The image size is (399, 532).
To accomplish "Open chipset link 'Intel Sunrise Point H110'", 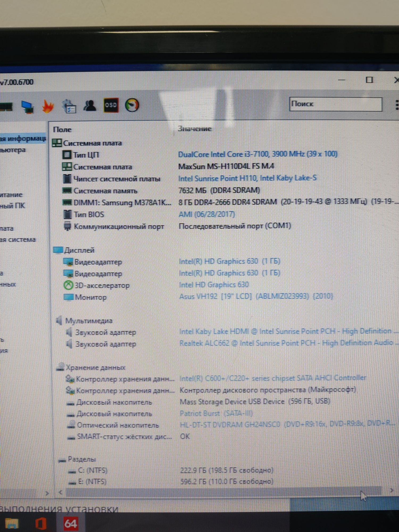I will coord(247,178).
